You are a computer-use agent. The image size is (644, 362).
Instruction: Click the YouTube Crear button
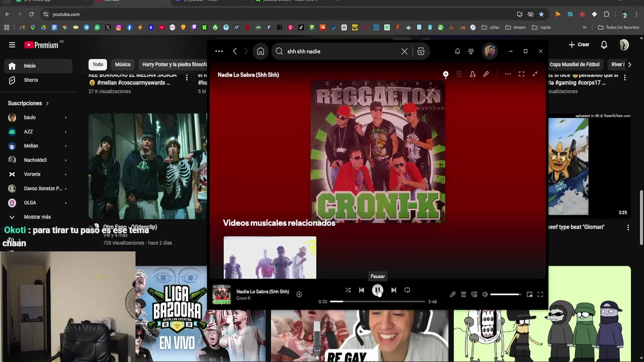(x=579, y=45)
